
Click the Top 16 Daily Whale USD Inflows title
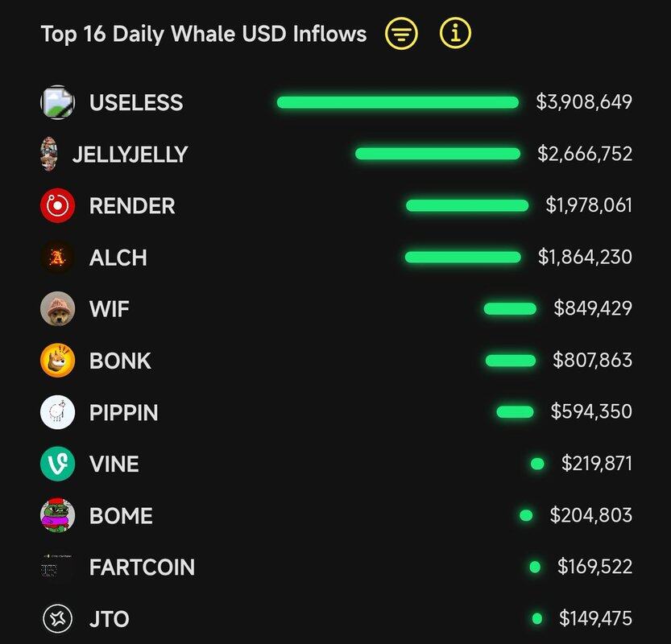click(x=204, y=34)
